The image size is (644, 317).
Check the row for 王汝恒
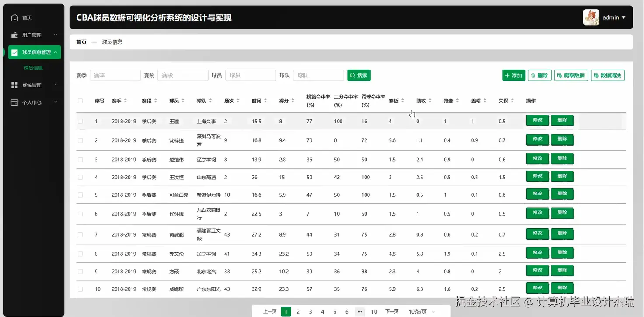80,177
